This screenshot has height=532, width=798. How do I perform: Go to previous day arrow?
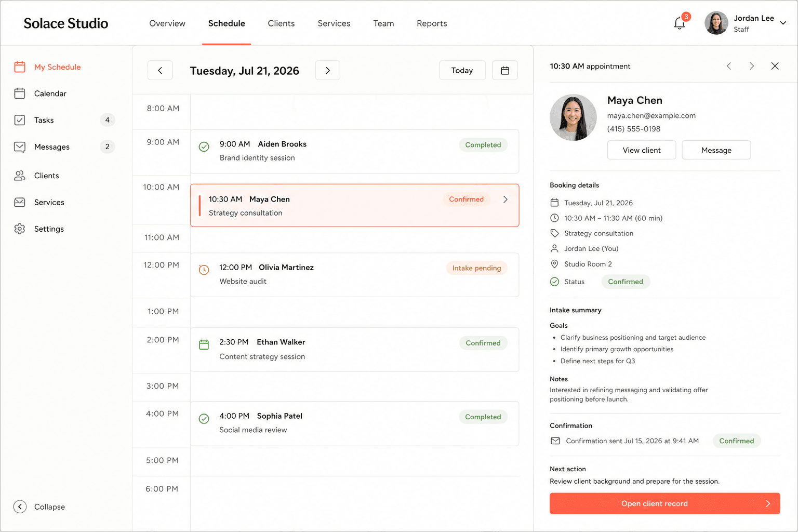point(160,70)
